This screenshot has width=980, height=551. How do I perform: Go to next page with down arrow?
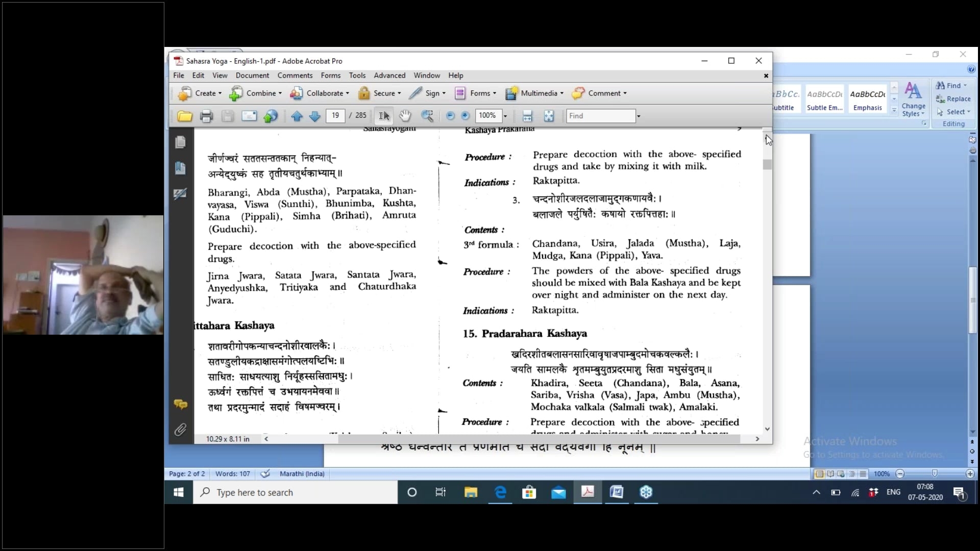pyautogui.click(x=315, y=116)
